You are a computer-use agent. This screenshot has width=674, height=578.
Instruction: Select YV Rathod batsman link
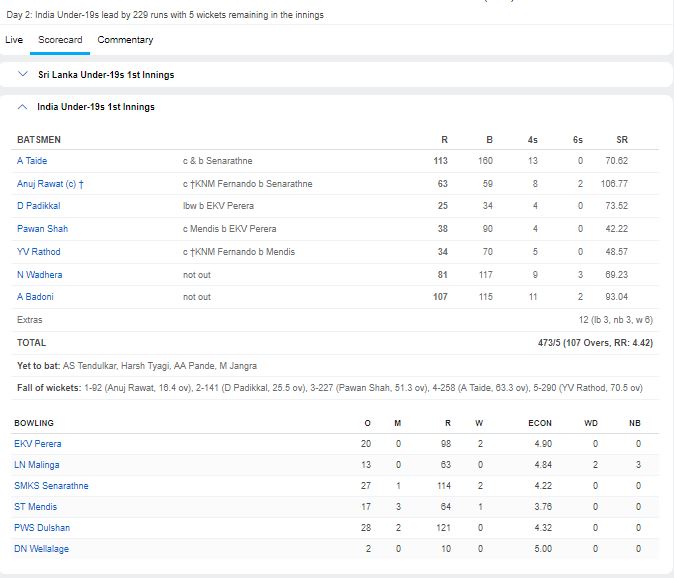tap(39, 252)
